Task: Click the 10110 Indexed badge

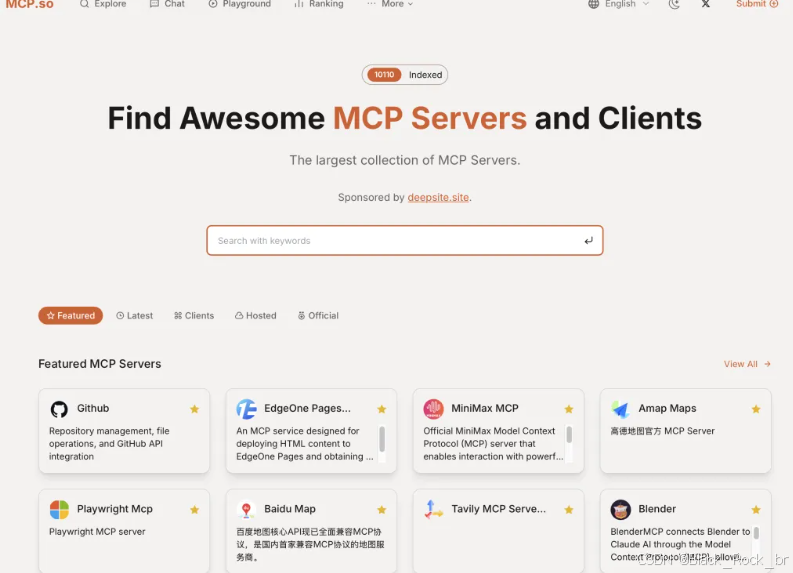Action: [x=405, y=75]
